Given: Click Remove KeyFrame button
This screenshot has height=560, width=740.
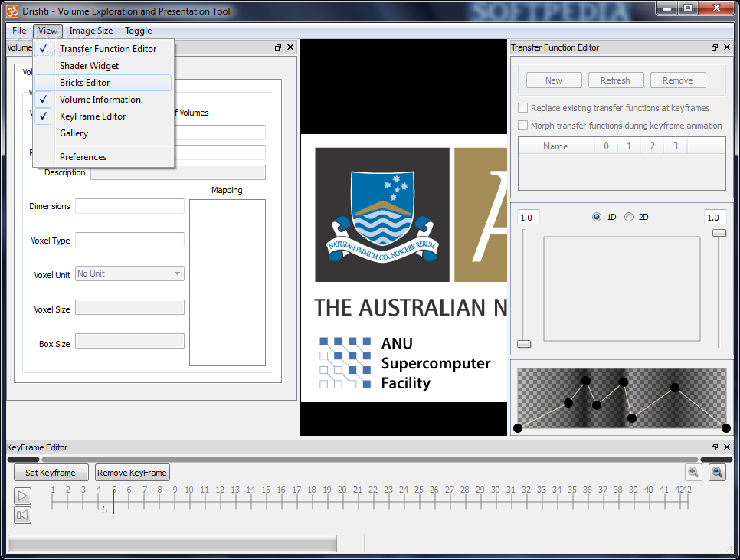Looking at the screenshot, I should (x=132, y=472).
